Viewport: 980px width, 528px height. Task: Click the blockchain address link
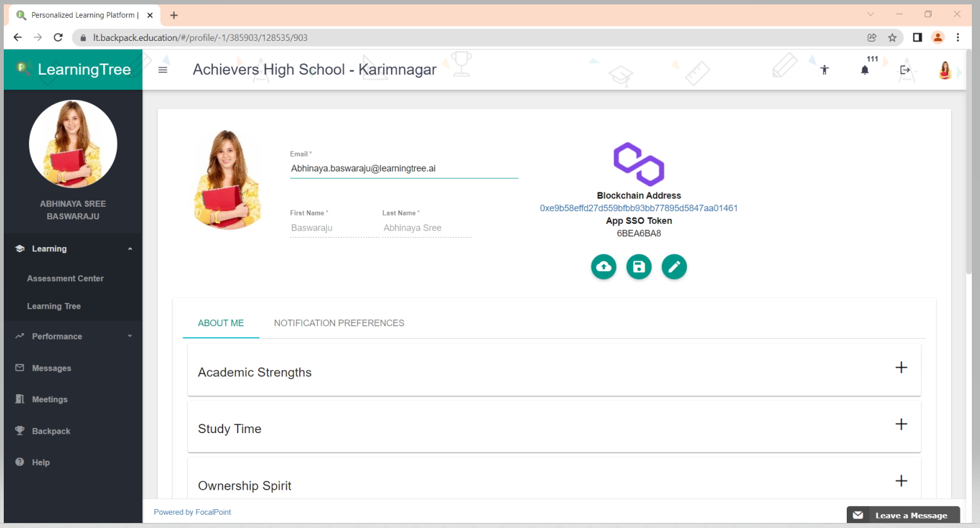pos(639,208)
